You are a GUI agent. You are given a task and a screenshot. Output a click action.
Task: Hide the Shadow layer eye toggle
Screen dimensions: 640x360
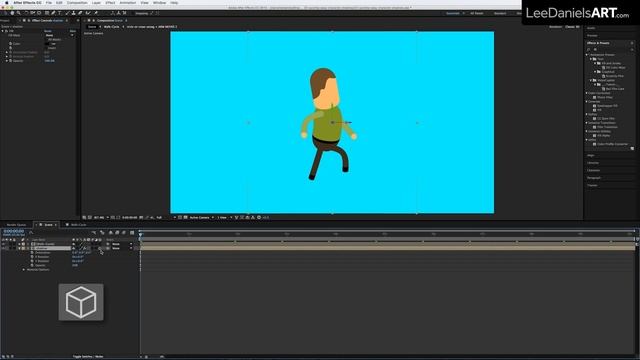tap(3, 248)
